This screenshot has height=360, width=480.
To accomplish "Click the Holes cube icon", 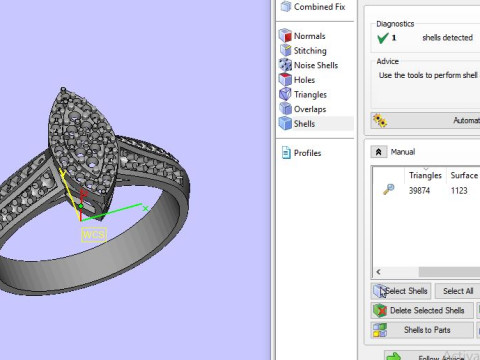I will (285, 80).
